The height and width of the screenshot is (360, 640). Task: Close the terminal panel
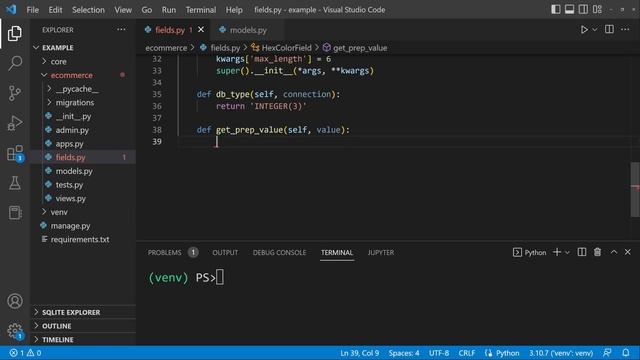click(628, 252)
